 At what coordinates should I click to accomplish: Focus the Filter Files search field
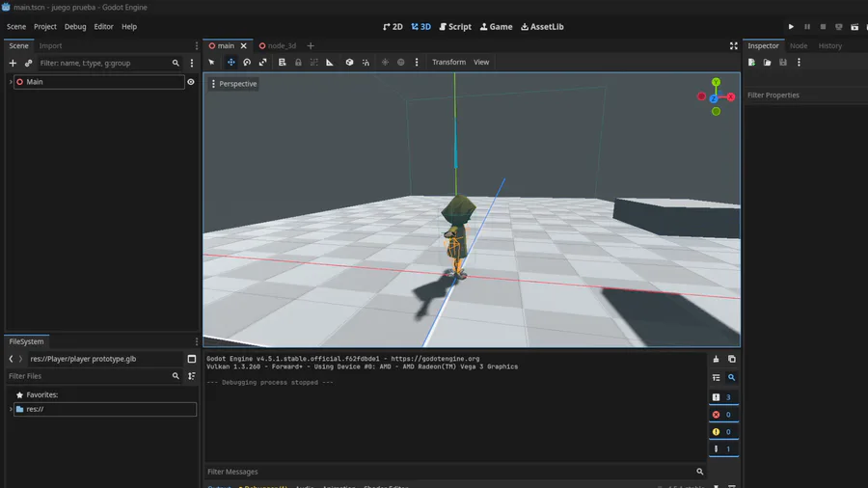(x=94, y=376)
